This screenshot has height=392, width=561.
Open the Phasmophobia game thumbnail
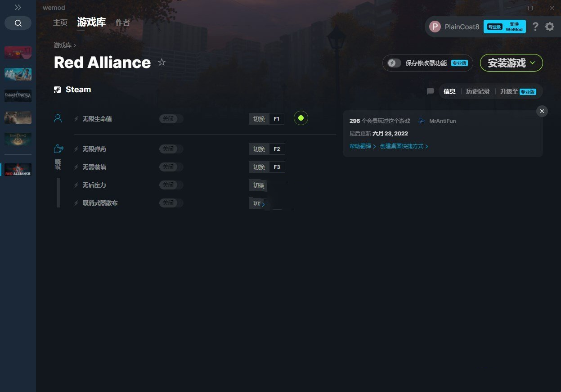[x=18, y=96]
